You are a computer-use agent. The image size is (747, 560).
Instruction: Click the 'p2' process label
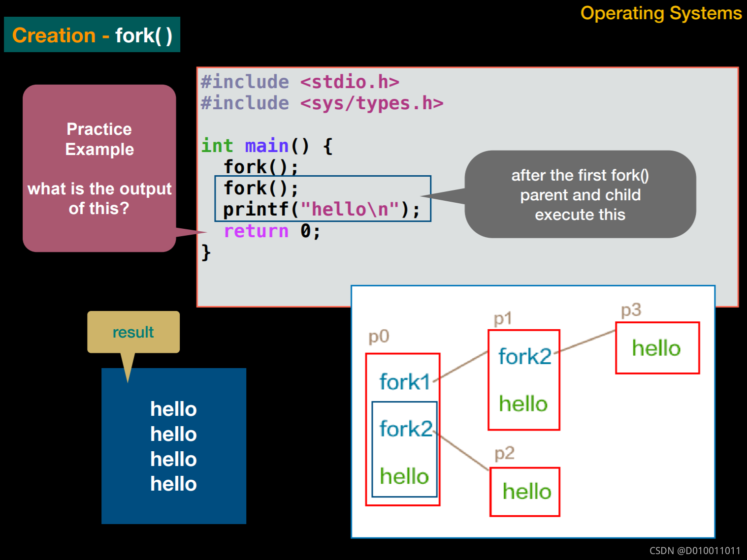[x=504, y=453]
